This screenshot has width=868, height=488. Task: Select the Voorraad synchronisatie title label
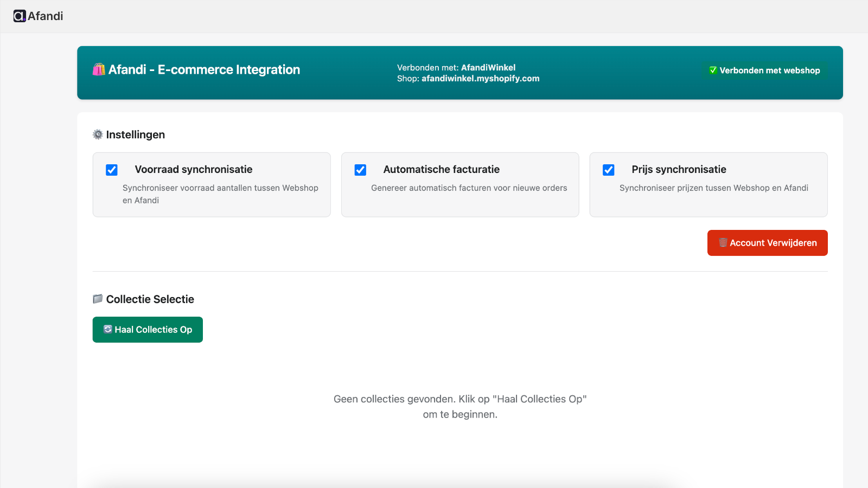click(x=194, y=169)
